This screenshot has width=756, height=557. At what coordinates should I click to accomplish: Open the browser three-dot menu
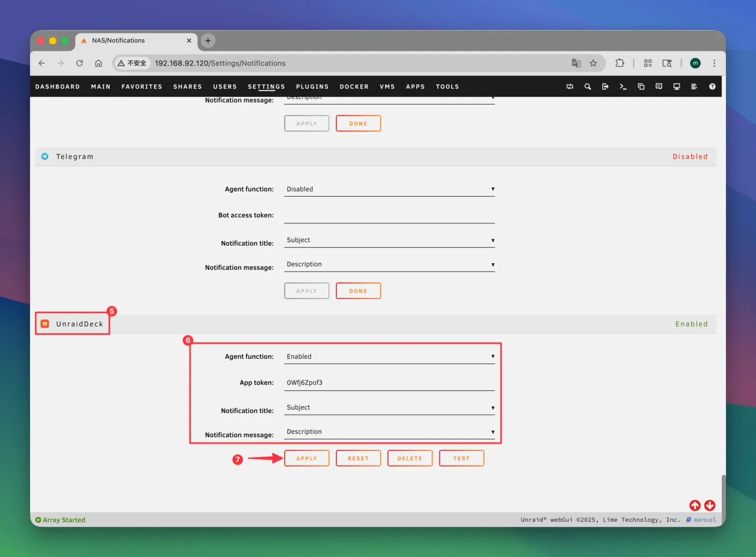714,63
